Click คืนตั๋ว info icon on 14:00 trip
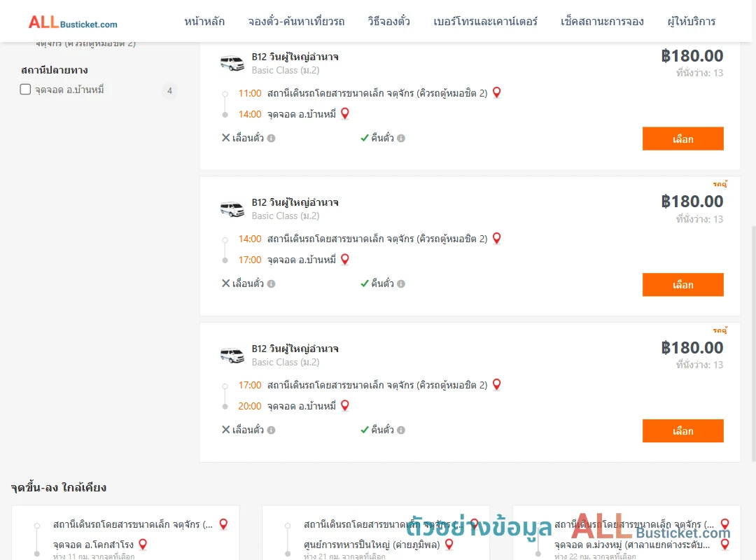Viewport: 756px width, 560px height. (401, 284)
